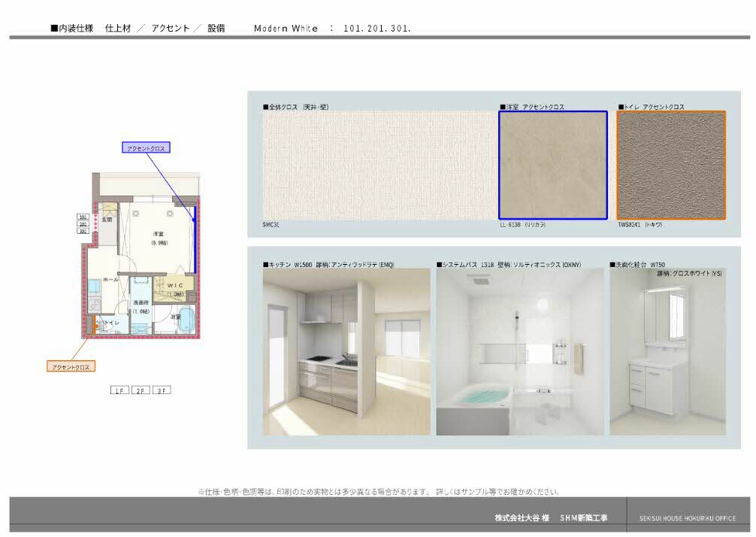756x537 pixels.
Task: Click the blue アクセントクロス callout label
Action: (147, 148)
